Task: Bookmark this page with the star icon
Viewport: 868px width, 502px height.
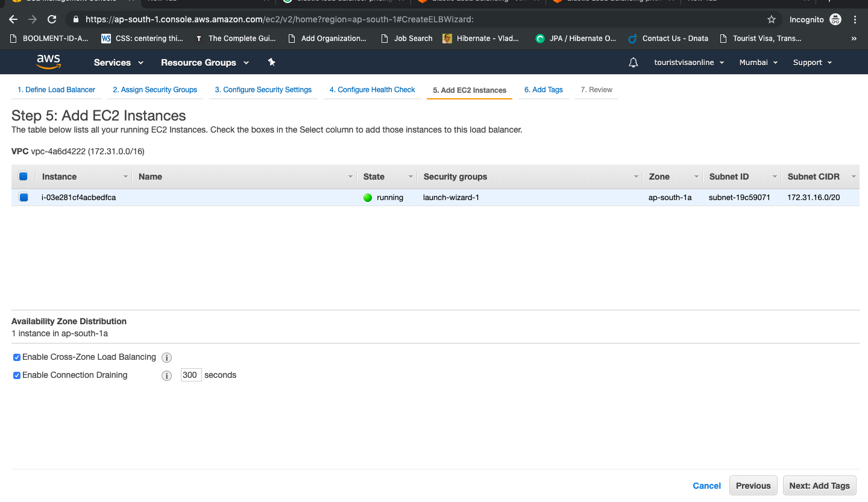Action: pos(772,19)
